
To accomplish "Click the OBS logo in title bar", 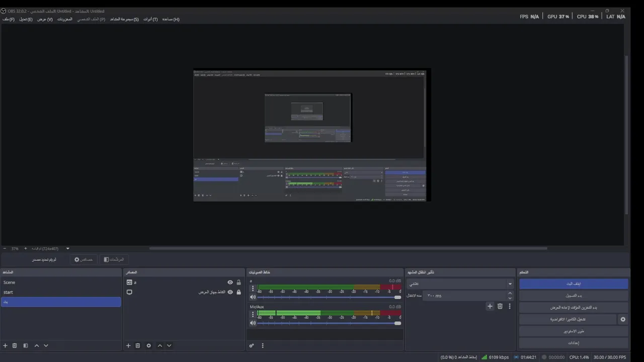I will pos(4,11).
